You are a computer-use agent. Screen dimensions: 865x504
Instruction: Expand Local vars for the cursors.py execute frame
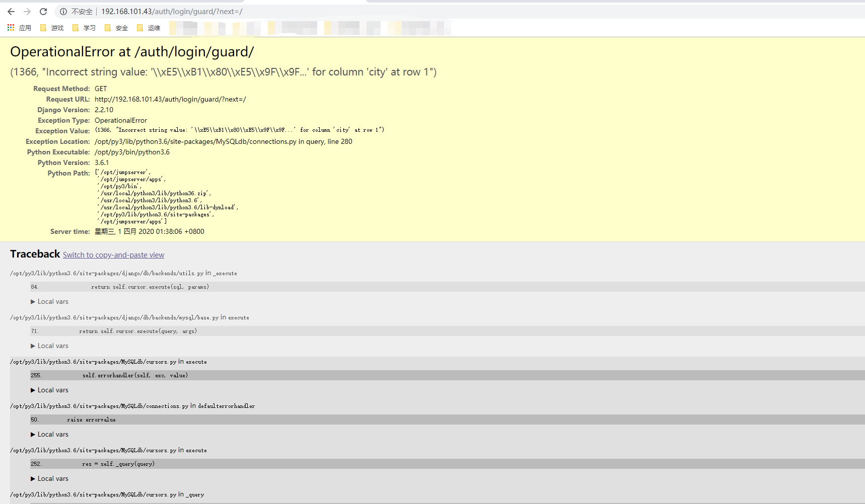[x=49, y=390]
